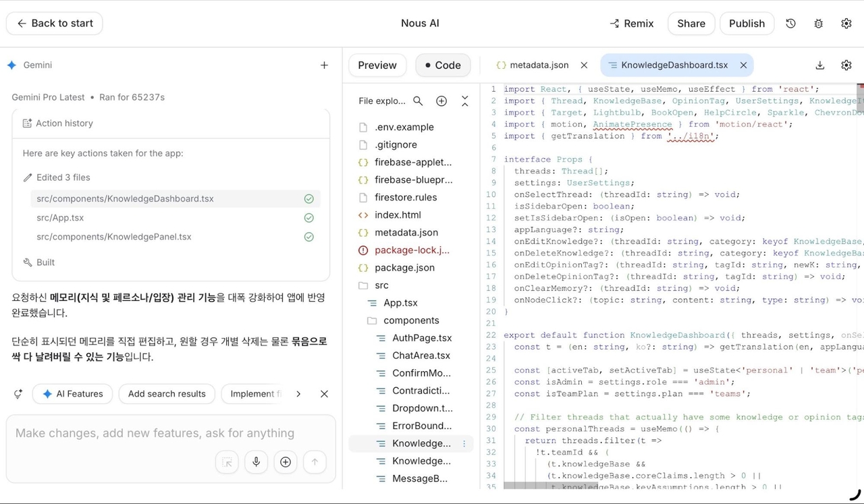864x504 pixels.
Task: Go back via Back to start button
Action: 55,23
